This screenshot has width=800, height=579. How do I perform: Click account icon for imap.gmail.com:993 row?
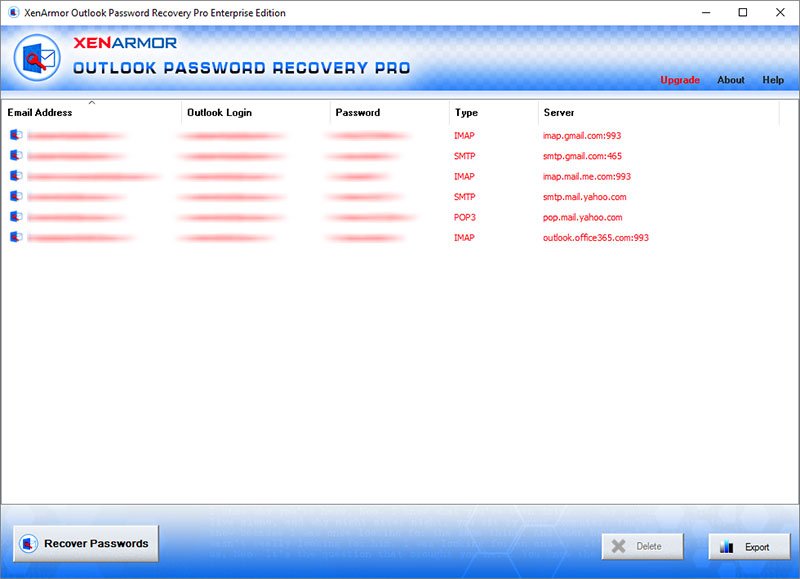point(15,135)
